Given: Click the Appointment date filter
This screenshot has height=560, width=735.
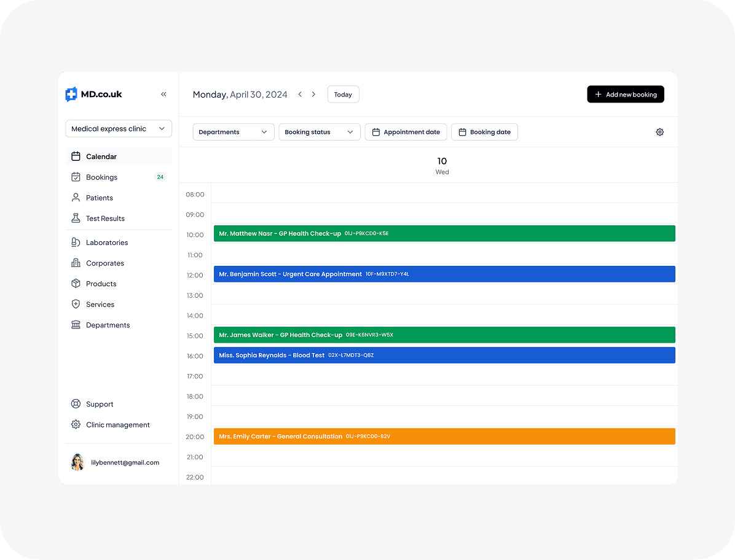Looking at the screenshot, I should pyautogui.click(x=406, y=132).
